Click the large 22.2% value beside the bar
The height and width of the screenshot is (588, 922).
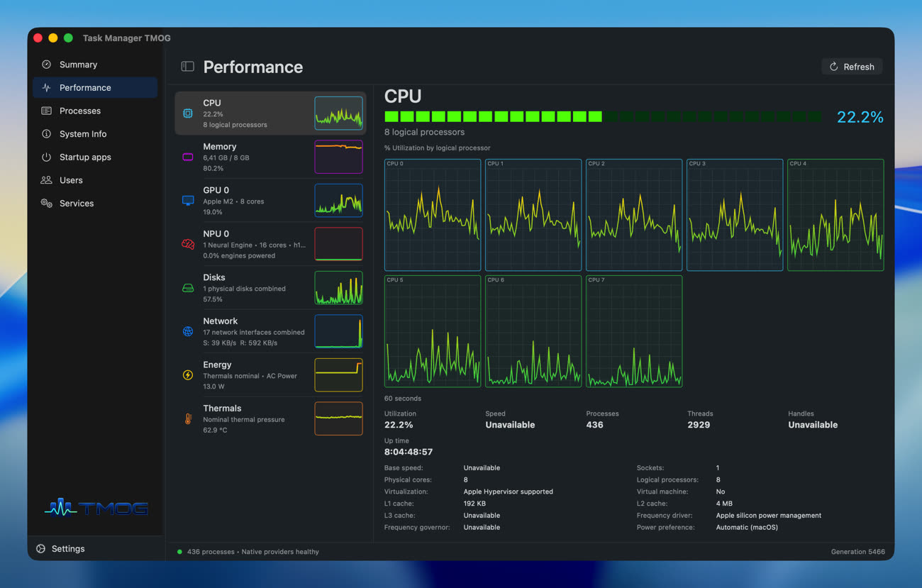860,117
